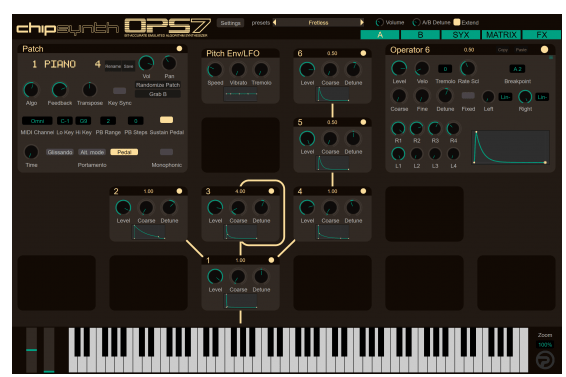
Task: Switch to the FX tab
Action: [541, 35]
